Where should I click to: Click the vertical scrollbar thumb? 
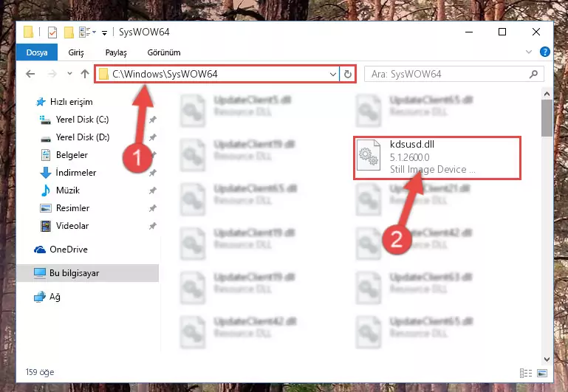coord(547,118)
